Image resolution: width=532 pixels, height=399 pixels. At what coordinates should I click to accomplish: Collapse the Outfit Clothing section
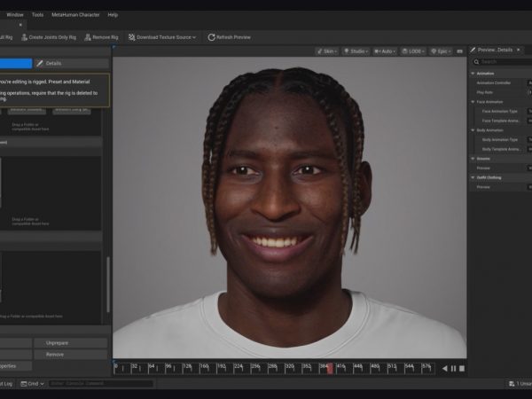[473, 177]
